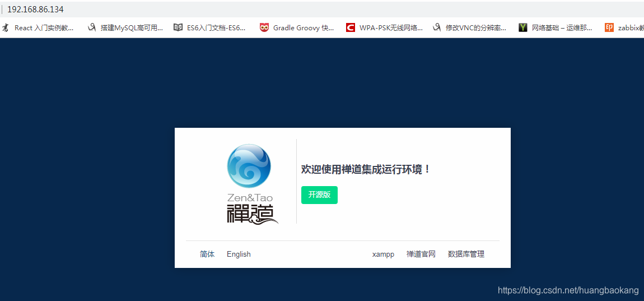Open the WPA-PSK无线网络 bookmark
Image resolution: width=644 pixels, height=301 pixels.
tap(384, 28)
